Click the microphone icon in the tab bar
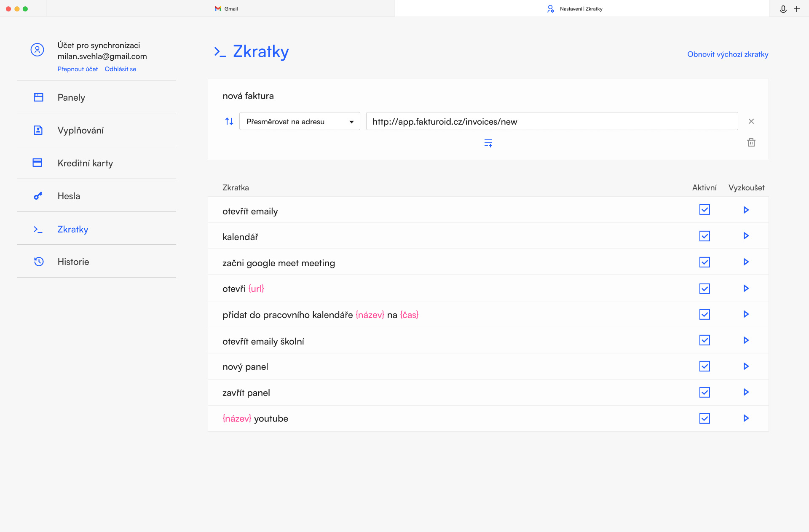 coord(783,9)
